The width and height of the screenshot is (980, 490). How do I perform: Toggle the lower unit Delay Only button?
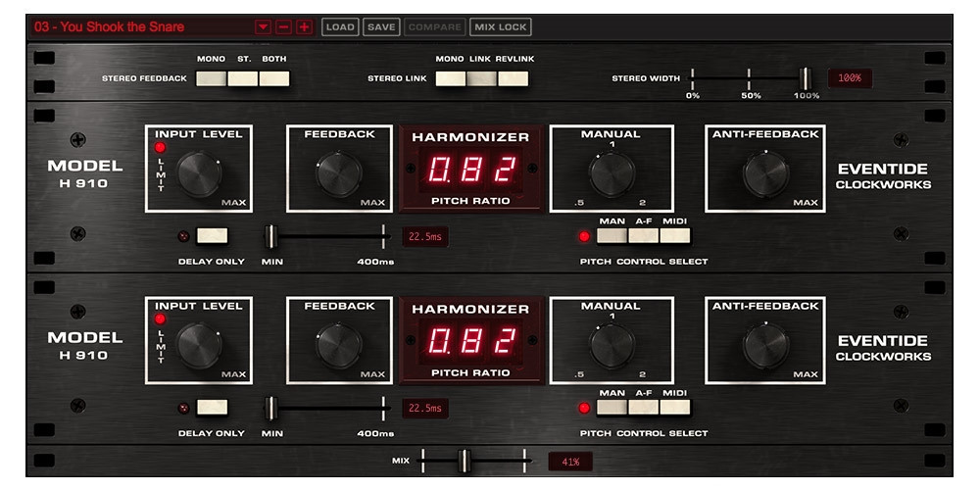[213, 408]
